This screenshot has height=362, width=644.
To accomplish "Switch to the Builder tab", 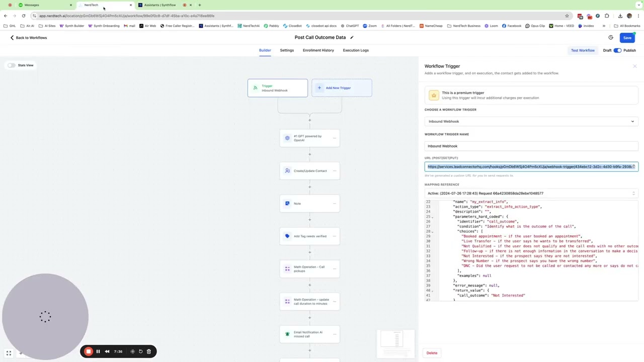I will [x=265, y=50].
